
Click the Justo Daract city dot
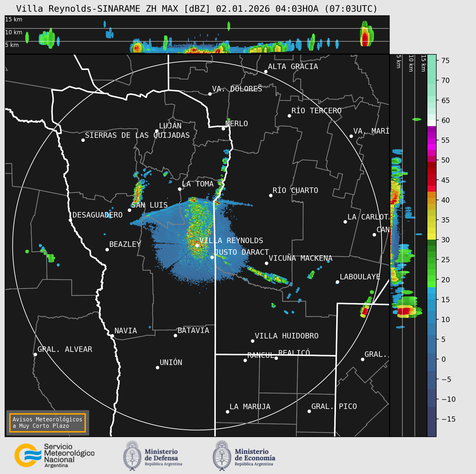212,257
